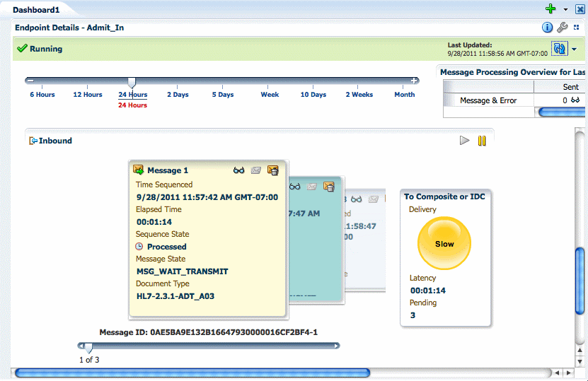This screenshot has width=588, height=381.
Task: Set time range to 2 Weeks
Action: [359, 95]
